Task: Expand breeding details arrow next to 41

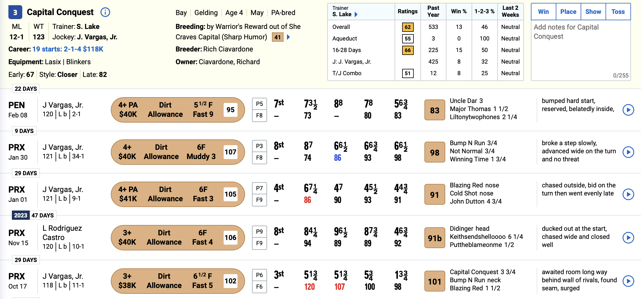Action: click(288, 37)
